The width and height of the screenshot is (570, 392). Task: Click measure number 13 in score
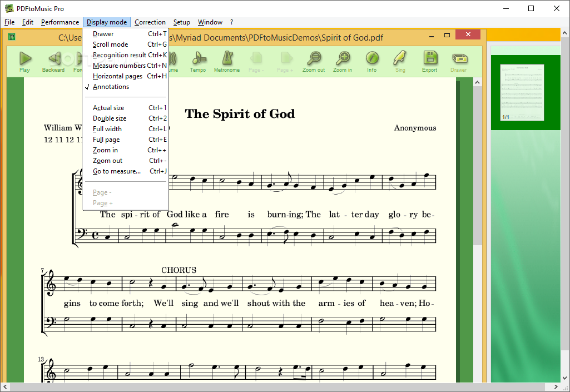pos(41,359)
